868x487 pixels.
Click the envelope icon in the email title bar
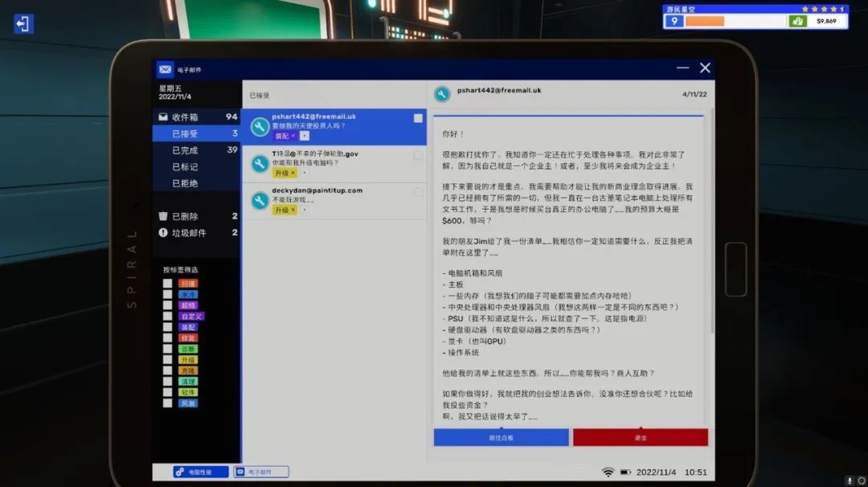[x=165, y=69]
